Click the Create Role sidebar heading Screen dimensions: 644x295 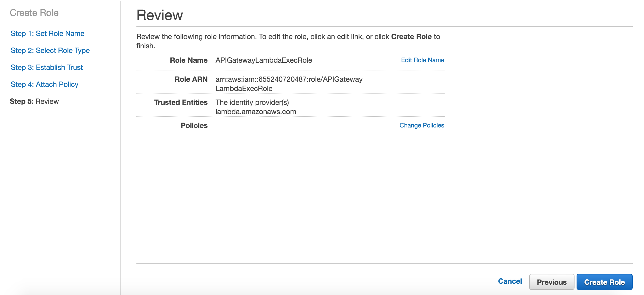[x=34, y=13]
